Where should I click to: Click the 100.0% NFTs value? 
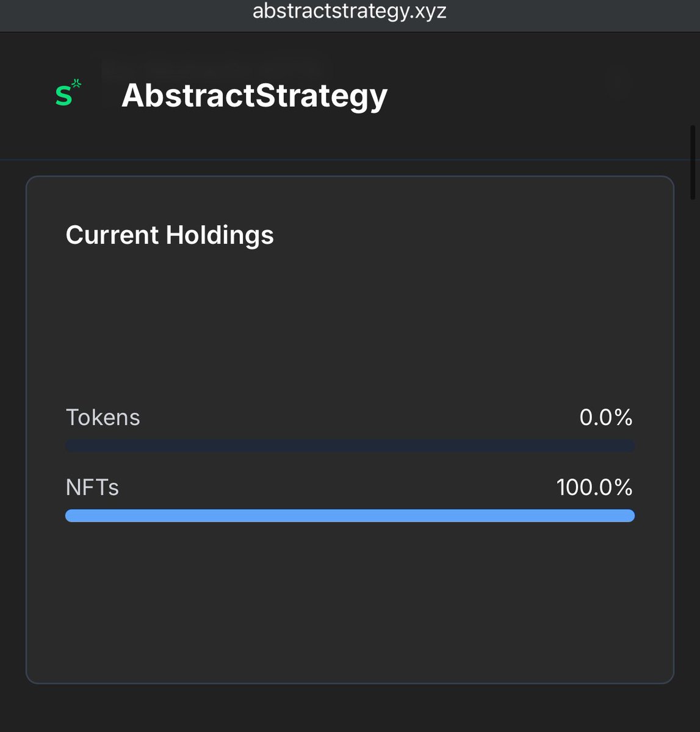594,488
